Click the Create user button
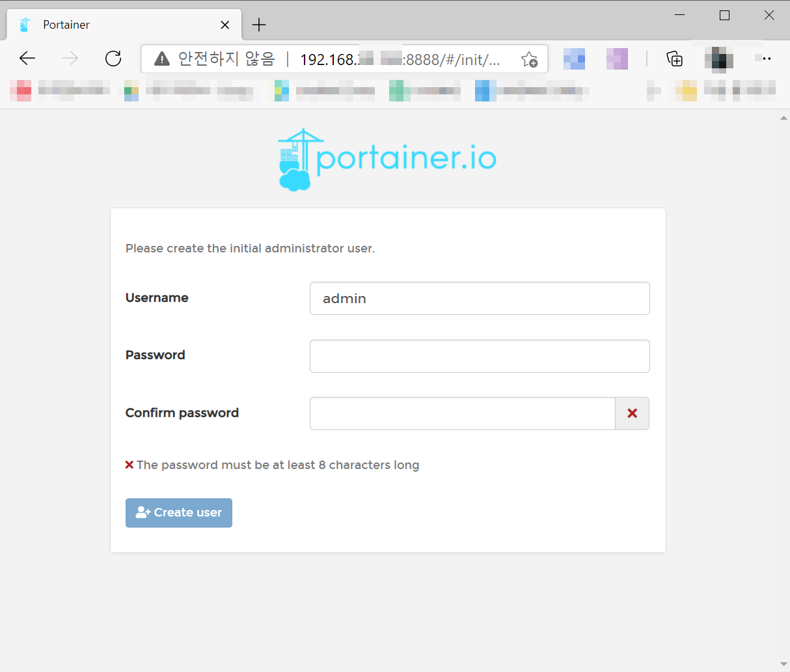Viewport: 790px width, 672px height. tap(178, 513)
